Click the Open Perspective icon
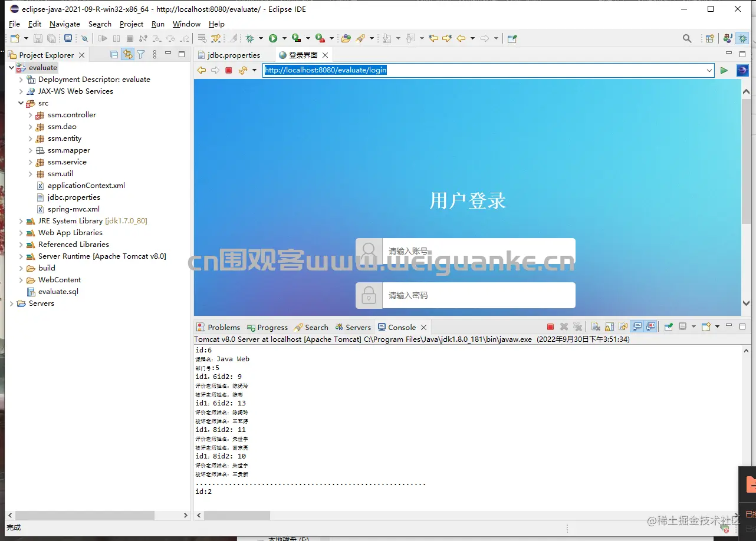Screen dimensions: 756x541 (x=710, y=38)
